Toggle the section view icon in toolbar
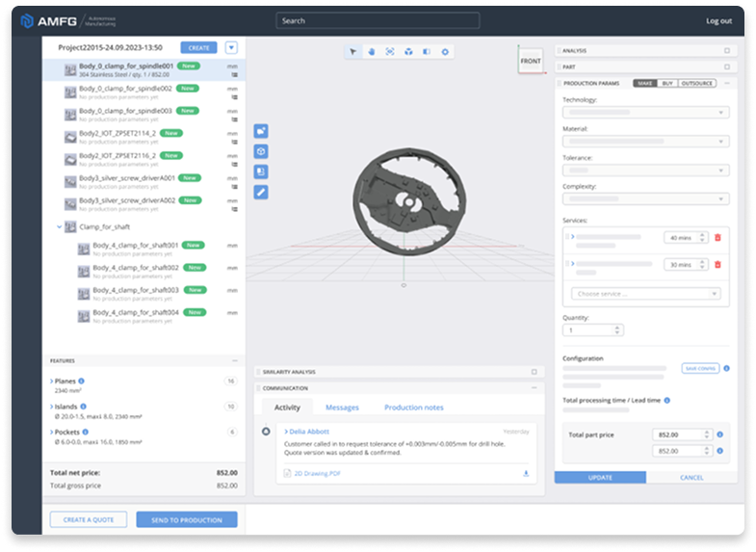 pyautogui.click(x=427, y=52)
